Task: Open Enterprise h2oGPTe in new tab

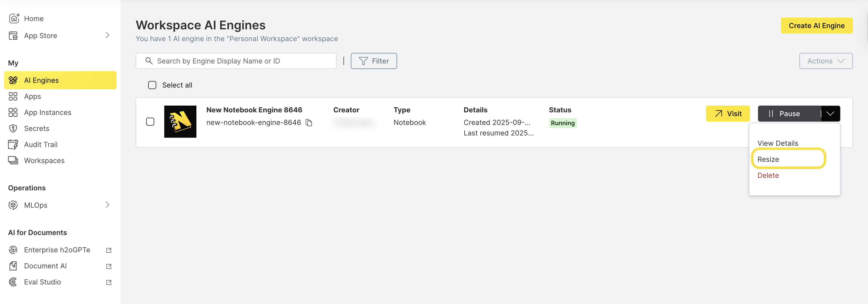Action: [57, 250]
